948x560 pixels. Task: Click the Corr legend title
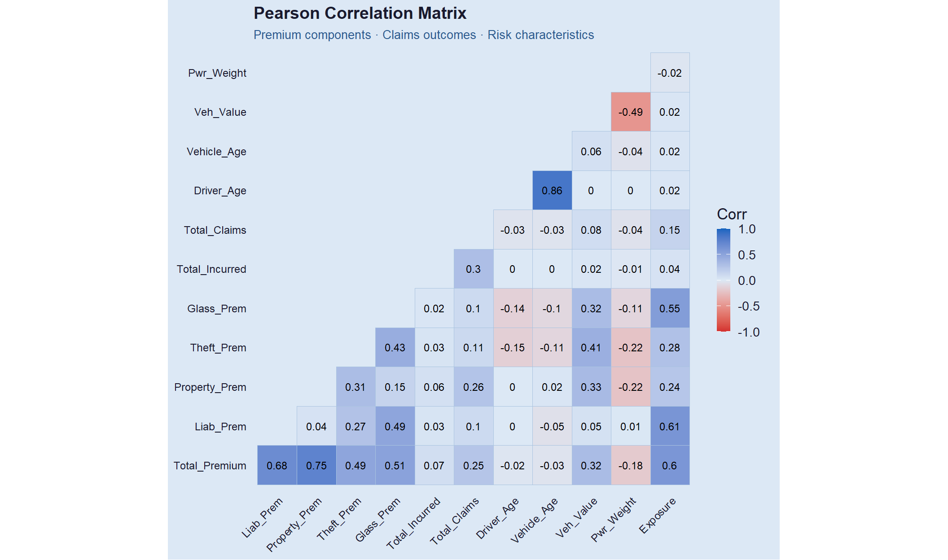(732, 214)
